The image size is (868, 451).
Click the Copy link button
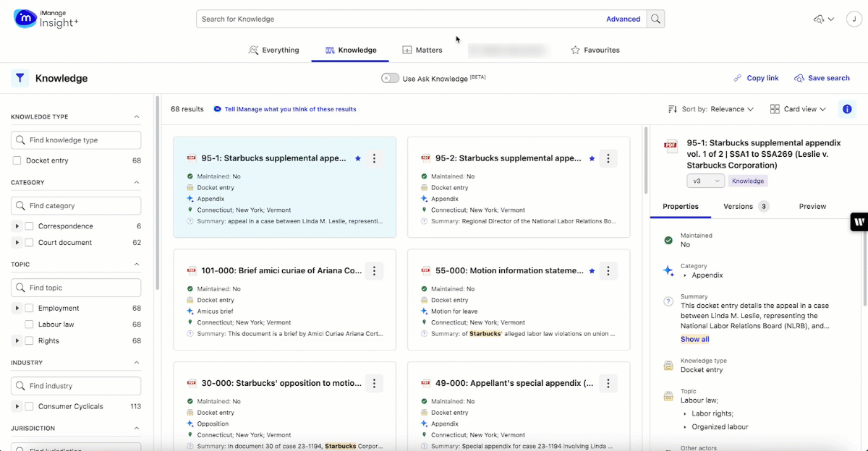click(756, 78)
